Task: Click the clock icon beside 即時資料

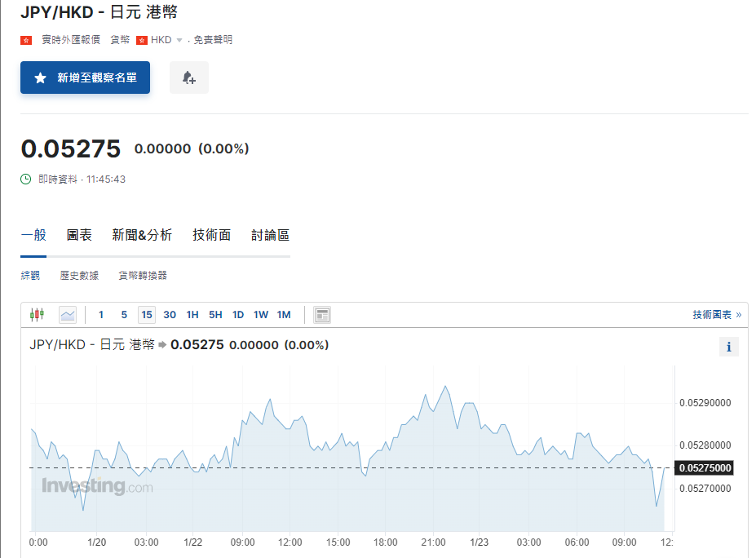Action: (x=26, y=179)
